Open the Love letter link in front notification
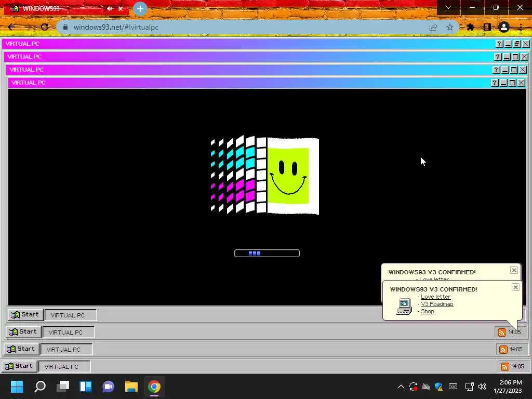The height and width of the screenshot is (399, 532). click(x=436, y=297)
